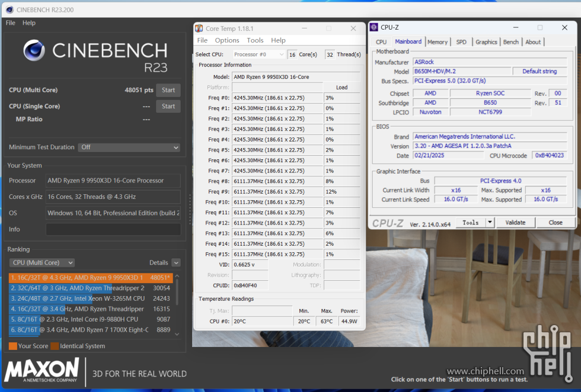This screenshot has width=581, height=392.
Task: Open Core Temp Help menu
Action: click(x=278, y=40)
